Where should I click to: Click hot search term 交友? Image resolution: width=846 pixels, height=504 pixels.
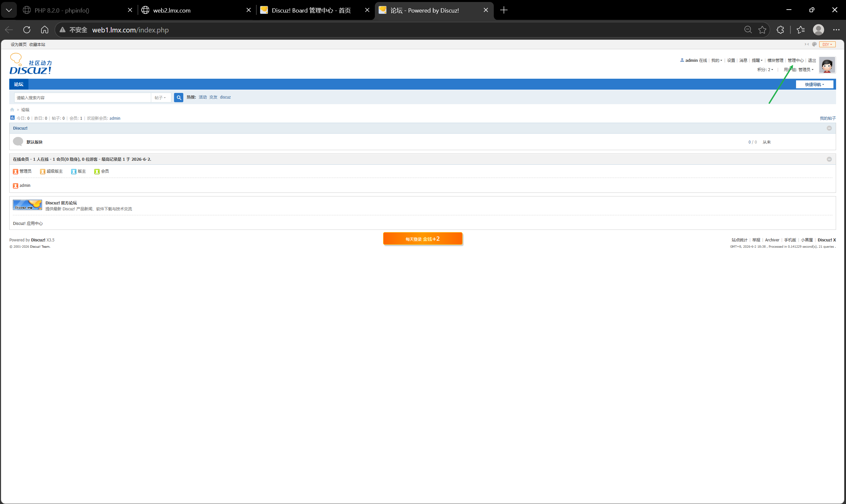tap(213, 97)
